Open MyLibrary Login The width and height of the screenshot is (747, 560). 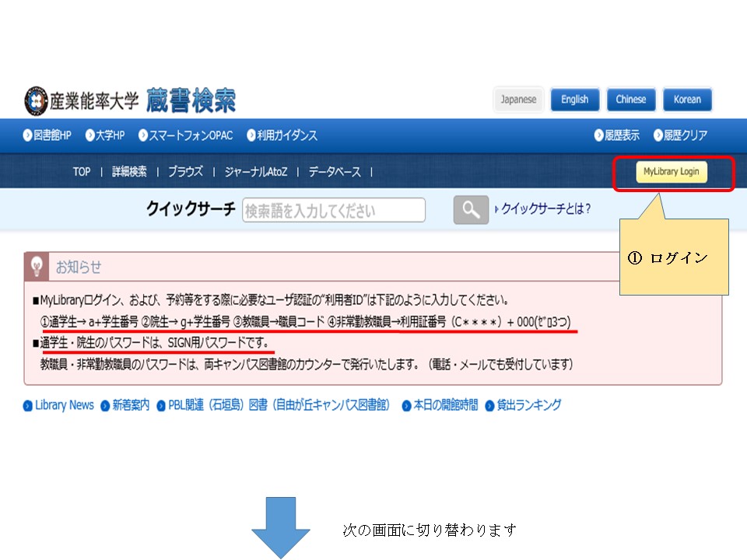[672, 172]
